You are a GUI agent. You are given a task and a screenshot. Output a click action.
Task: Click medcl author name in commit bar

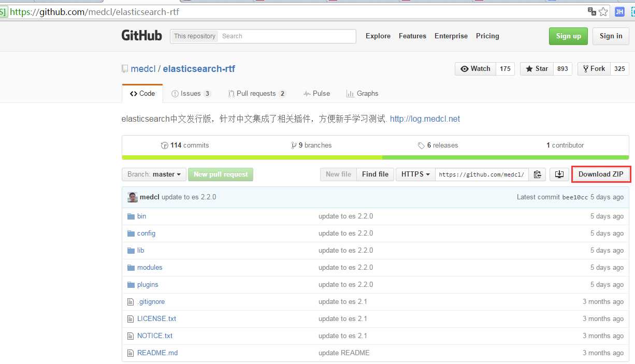point(150,197)
